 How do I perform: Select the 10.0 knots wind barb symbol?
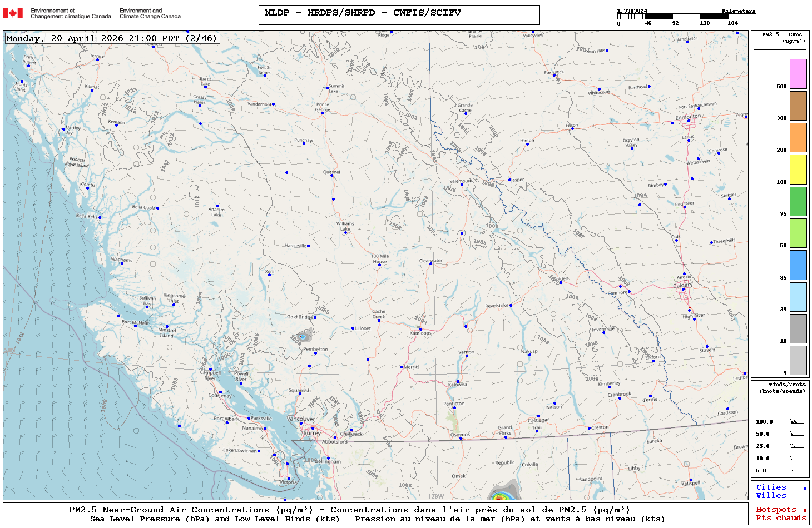click(x=797, y=459)
